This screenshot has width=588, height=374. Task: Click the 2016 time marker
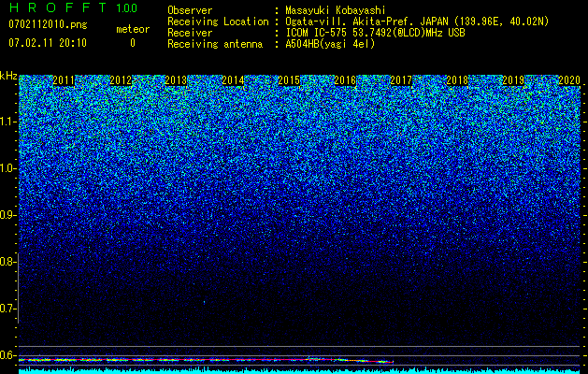[x=345, y=80]
